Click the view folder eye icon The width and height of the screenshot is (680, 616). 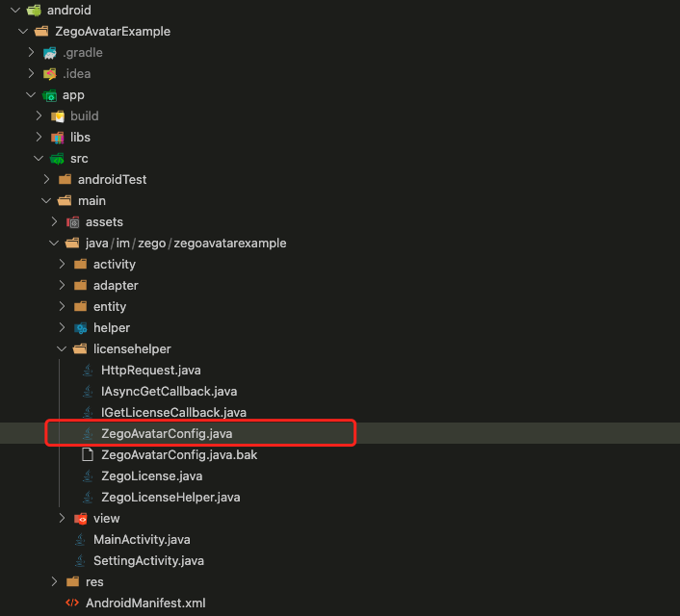80,519
